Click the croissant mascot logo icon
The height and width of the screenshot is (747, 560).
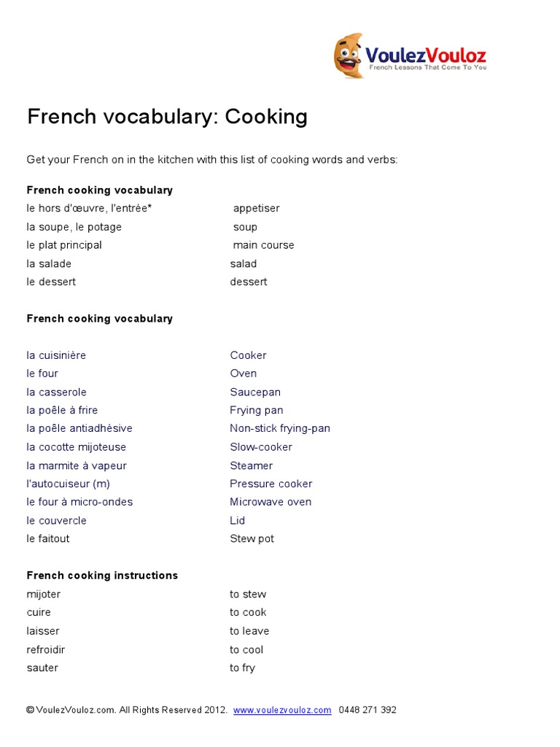coord(349,56)
